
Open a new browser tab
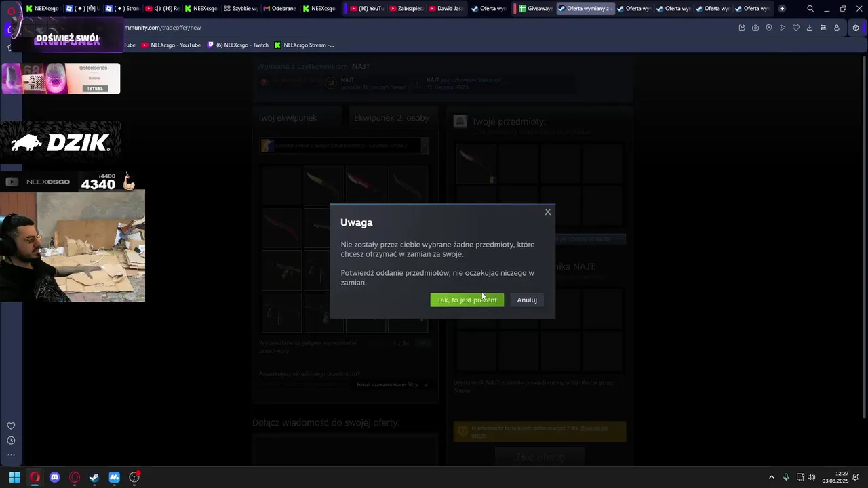pyautogui.click(x=782, y=9)
